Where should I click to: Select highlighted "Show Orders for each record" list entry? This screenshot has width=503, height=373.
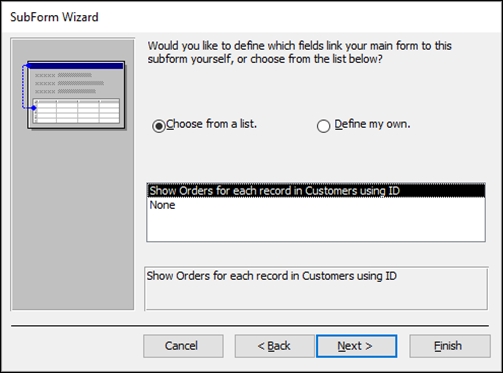click(x=316, y=191)
